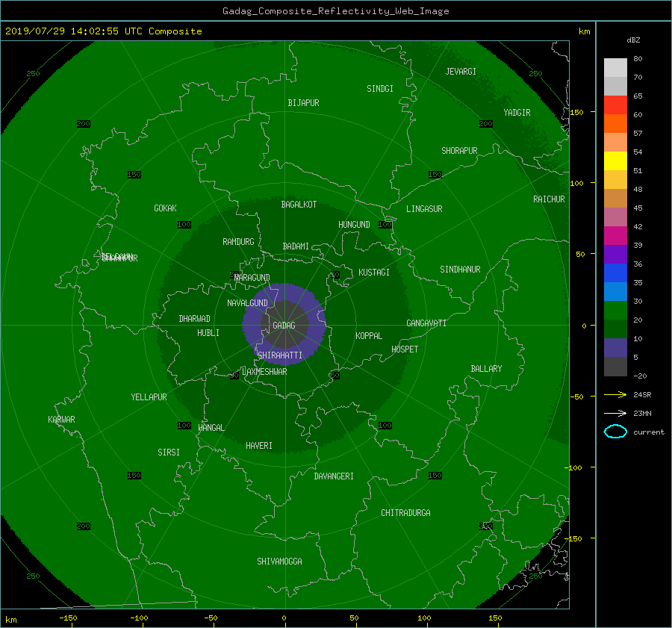Screen dimensions: 672x628
Task: Click the yellow 24SR arrow in legend
Action: 615,394
